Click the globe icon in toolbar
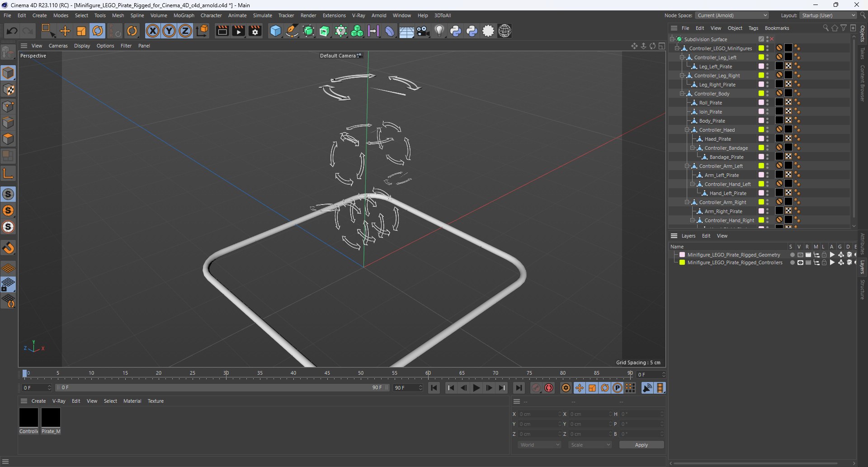This screenshot has width=868, height=467. (x=505, y=31)
